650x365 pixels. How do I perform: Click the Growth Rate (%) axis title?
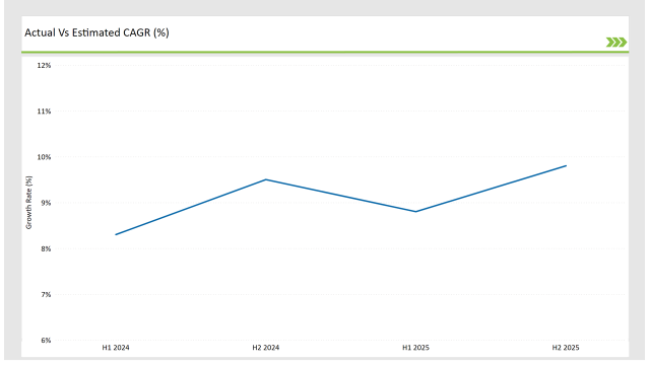pos(29,202)
